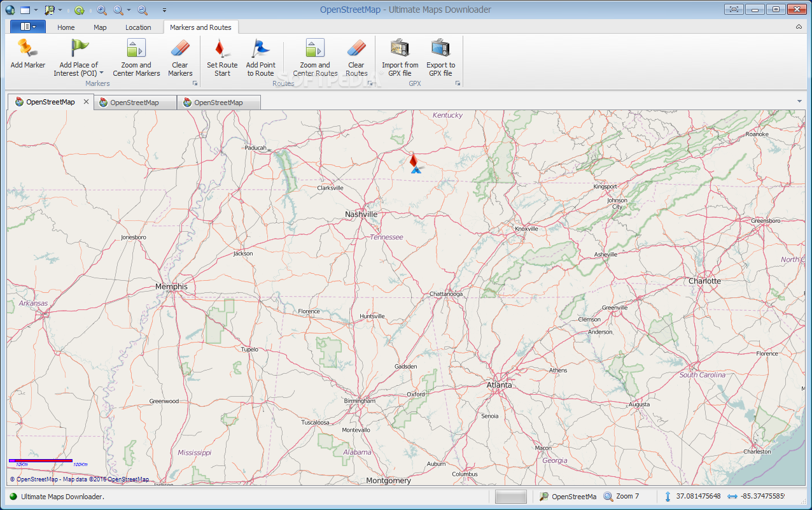The height and width of the screenshot is (510, 812).
Task: Click the Add Place of Interest flag icon
Action: click(x=80, y=48)
